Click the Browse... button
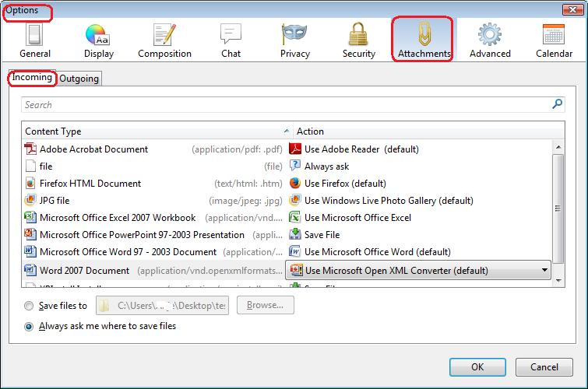The image size is (588, 389). pos(265,305)
